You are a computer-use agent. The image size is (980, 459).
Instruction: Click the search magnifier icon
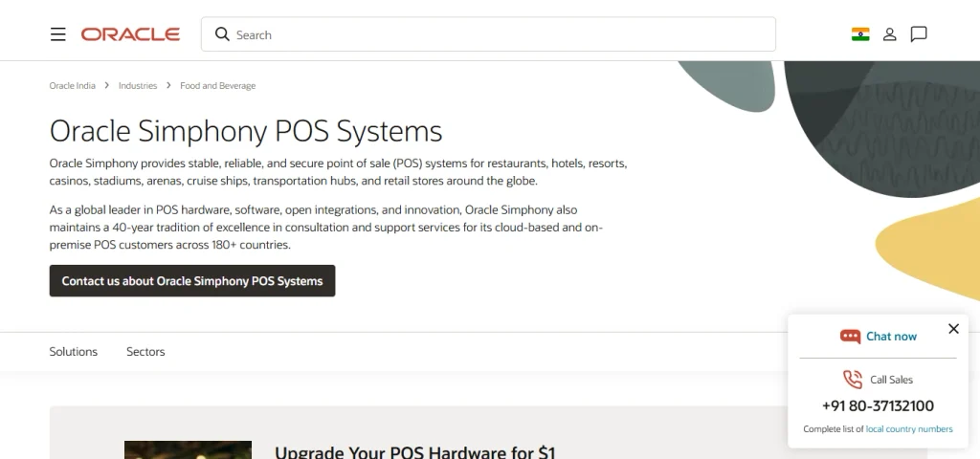point(222,33)
